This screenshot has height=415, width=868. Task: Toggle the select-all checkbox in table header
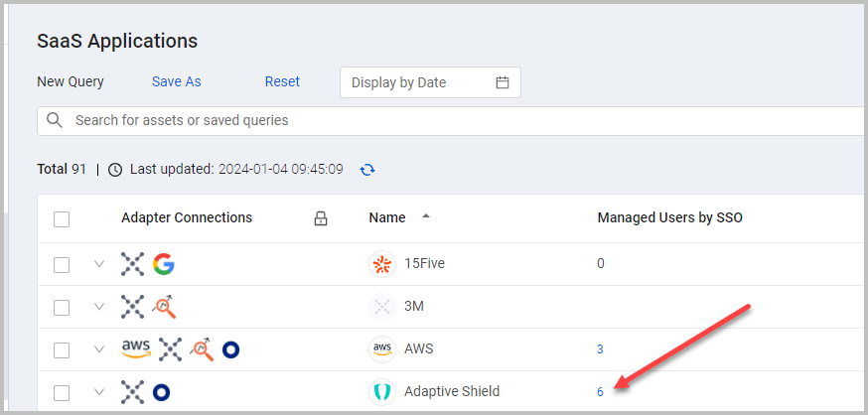coord(62,219)
